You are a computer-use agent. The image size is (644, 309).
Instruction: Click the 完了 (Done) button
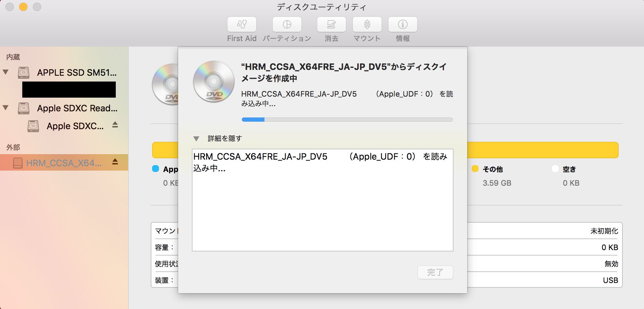(x=435, y=272)
